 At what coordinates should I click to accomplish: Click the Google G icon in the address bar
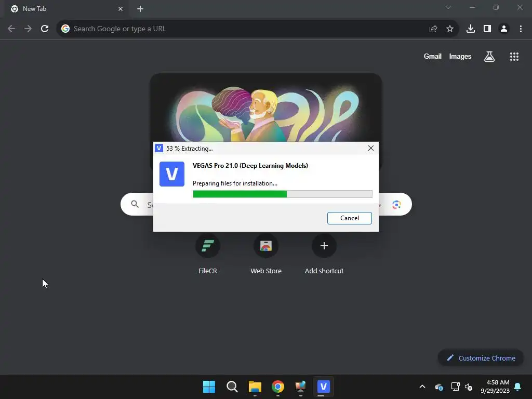pos(65,29)
